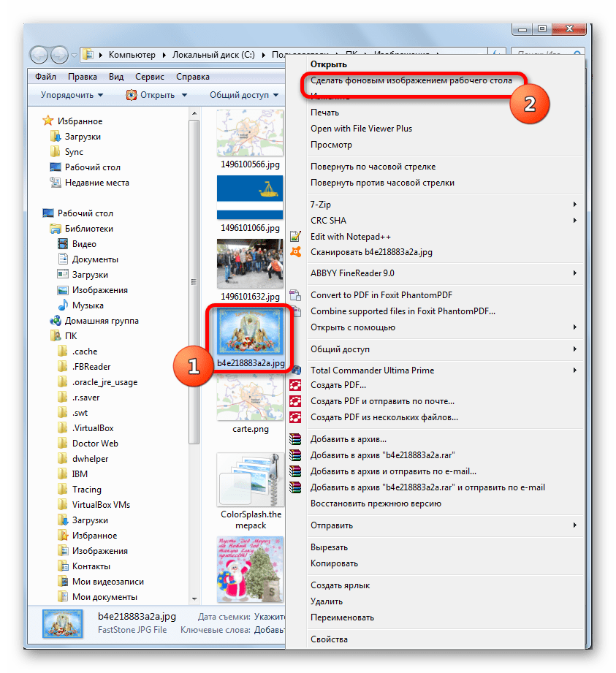Screen dimensions: 616x673
Task: Click the Контакты folder icon
Action: click(x=63, y=566)
